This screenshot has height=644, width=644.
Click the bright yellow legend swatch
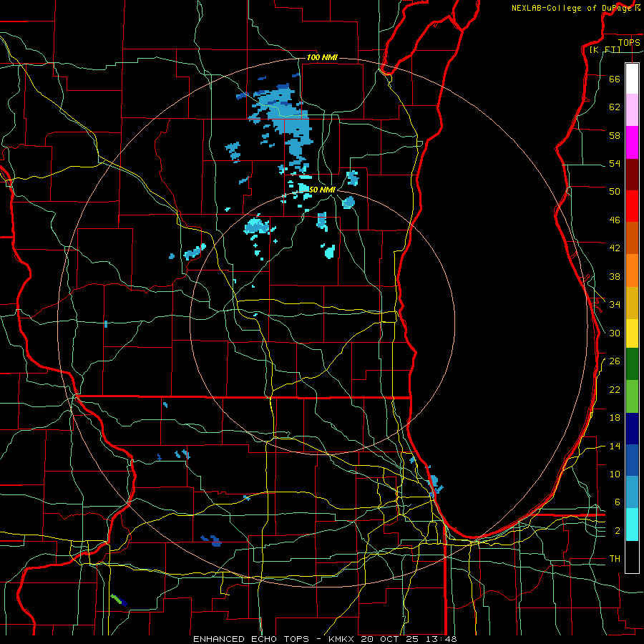point(632,333)
